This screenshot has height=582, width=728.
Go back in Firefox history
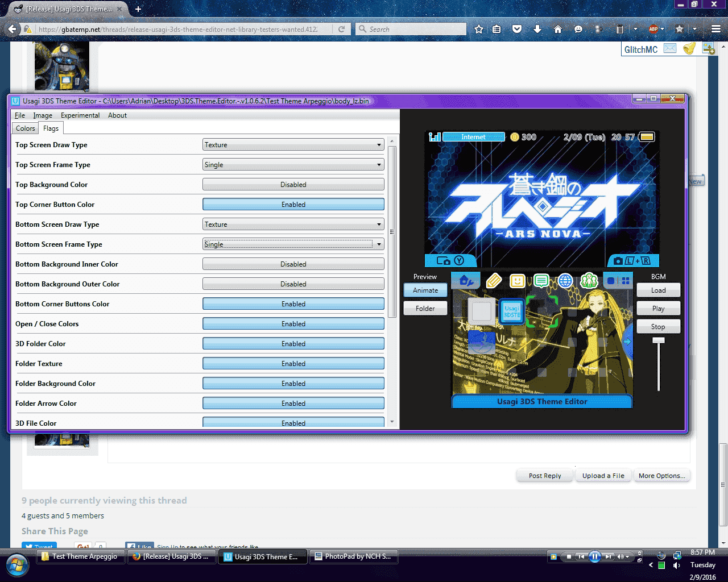point(13,29)
